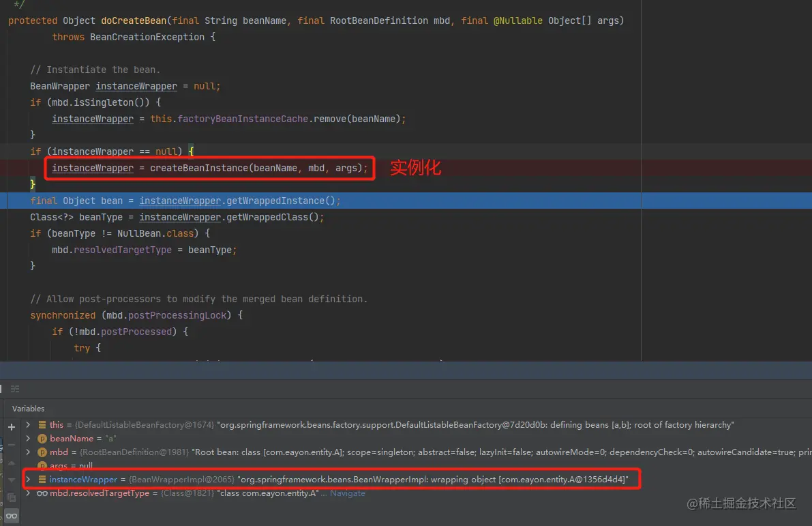Screen dimensions: 812x526
Task: Click getWrappedInstance() on the highlighted line
Action: point(281,201)
